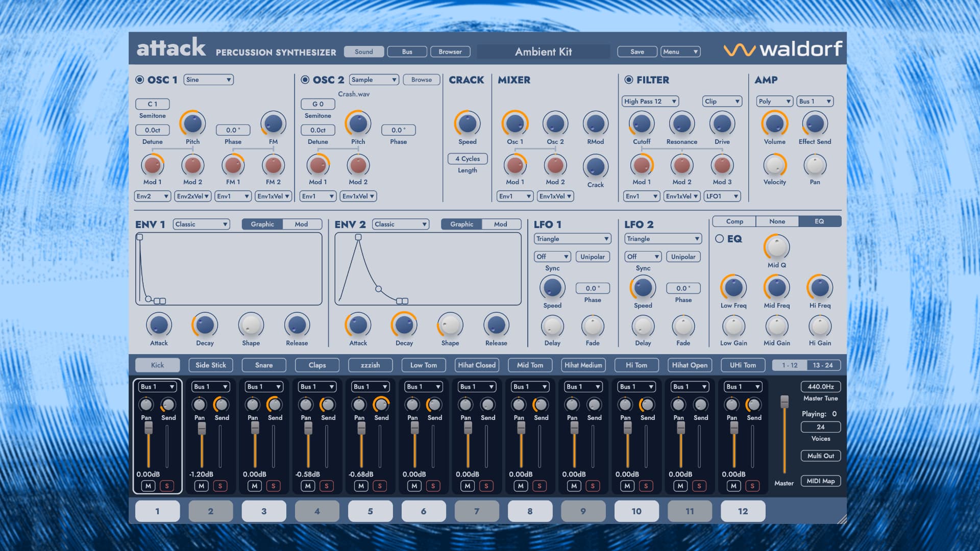Image resolution: width=980 pixels, height=551 pixels.
Task: Click the Speed knob in the Crack section
Action: coord(467,123)
